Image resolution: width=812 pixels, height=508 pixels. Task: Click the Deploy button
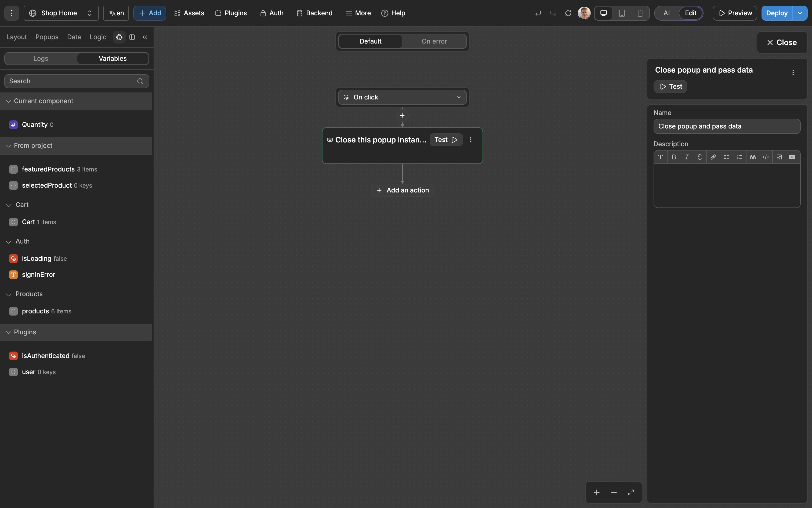[x=777, y=13]
